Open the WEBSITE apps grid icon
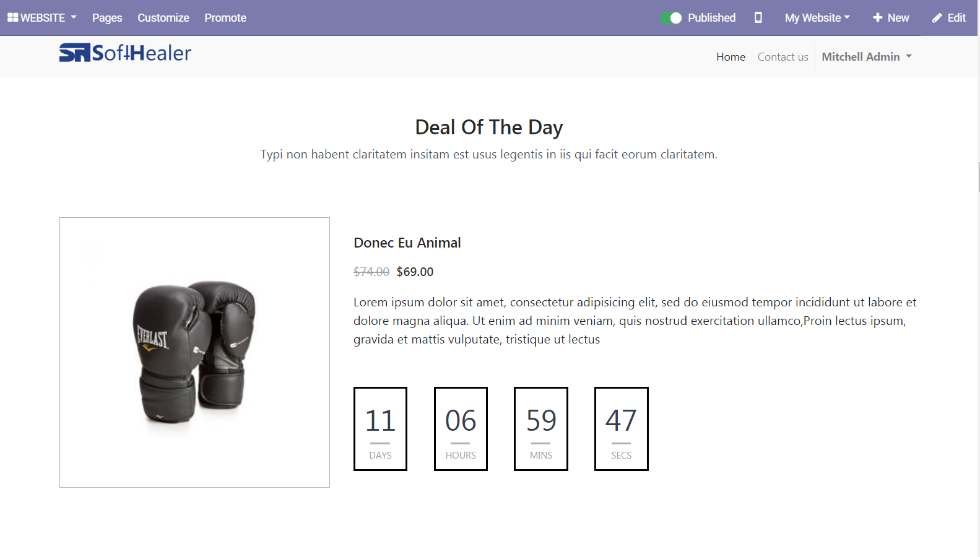 tap(13, 17)
